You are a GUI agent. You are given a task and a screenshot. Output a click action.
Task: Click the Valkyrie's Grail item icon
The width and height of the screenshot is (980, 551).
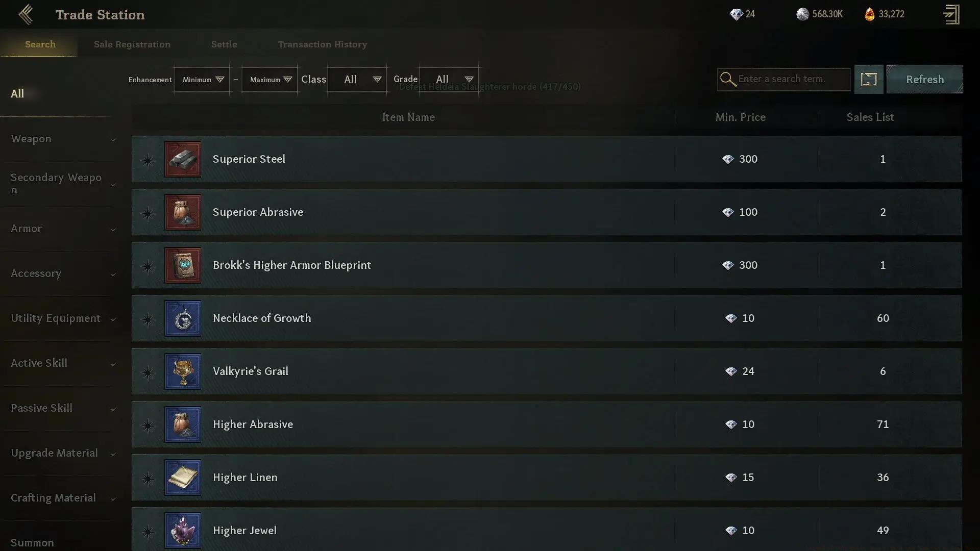click(183, 371)
